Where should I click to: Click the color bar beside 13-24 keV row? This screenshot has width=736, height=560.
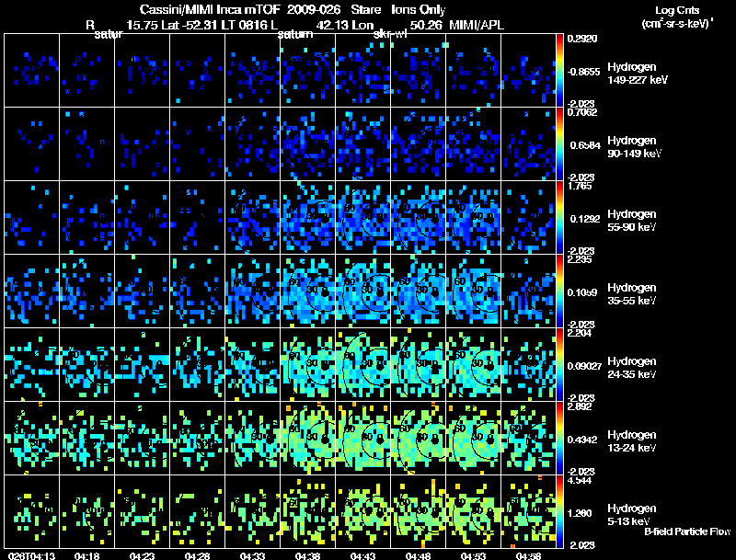click(559, 438)
